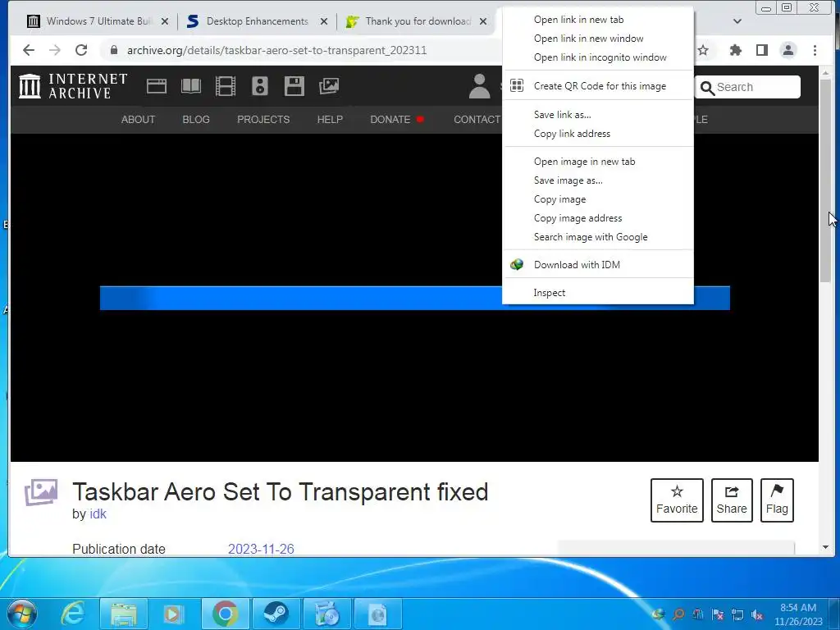Click the user account silhouette icon on Archive header

(x=479, y=86)
